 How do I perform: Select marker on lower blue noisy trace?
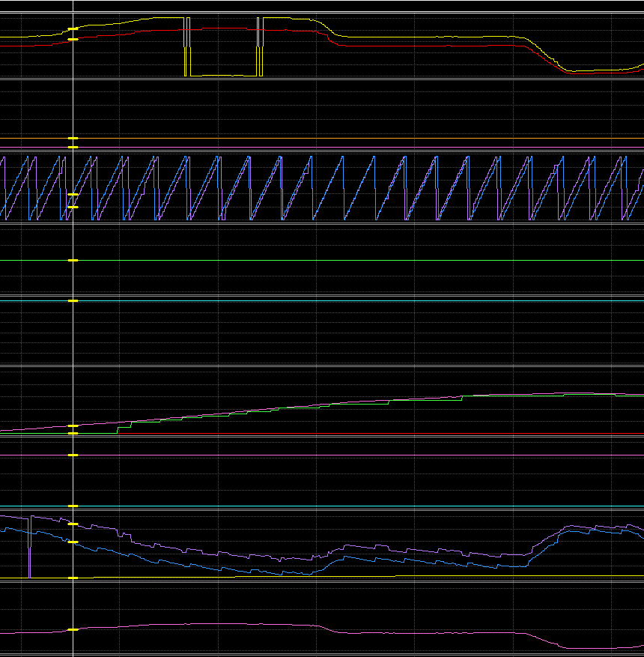pos(73,542)
